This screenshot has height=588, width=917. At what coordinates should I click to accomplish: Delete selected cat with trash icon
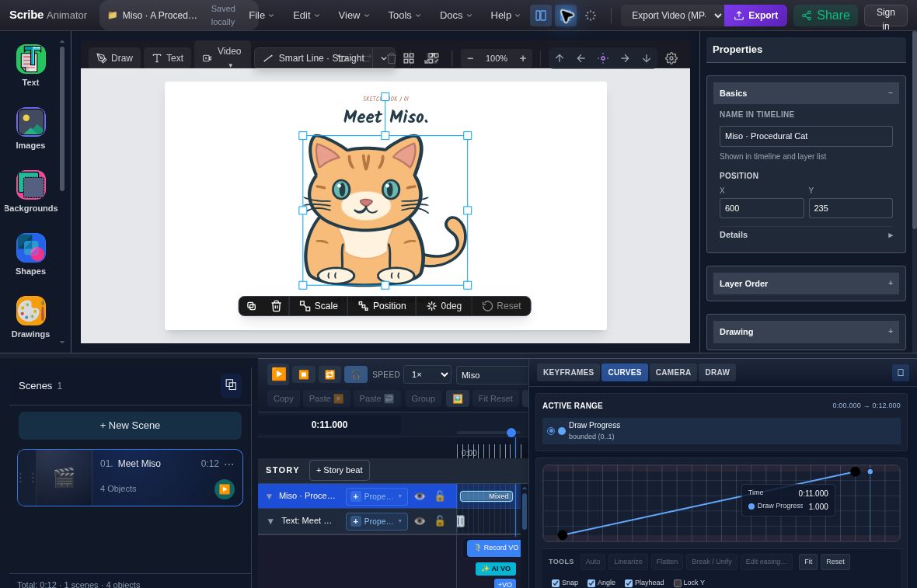pos(277,306)
